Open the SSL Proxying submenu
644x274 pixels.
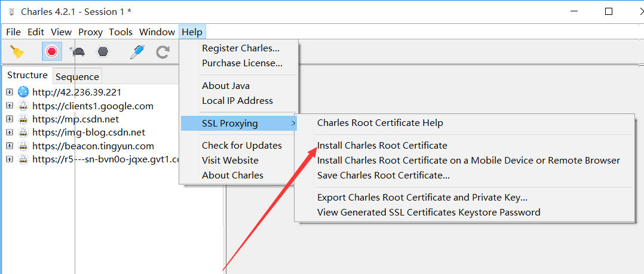(x=238, y=123)
